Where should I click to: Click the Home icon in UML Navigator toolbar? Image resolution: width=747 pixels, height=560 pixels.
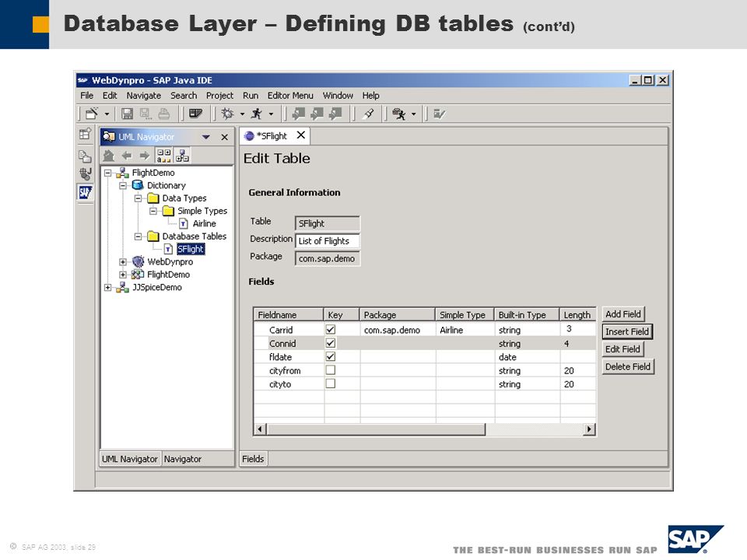click(x=109, y=156)
